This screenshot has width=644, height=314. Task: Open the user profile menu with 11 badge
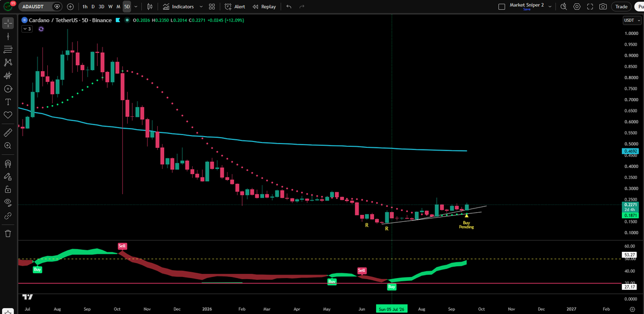click(x=8, y=6)
